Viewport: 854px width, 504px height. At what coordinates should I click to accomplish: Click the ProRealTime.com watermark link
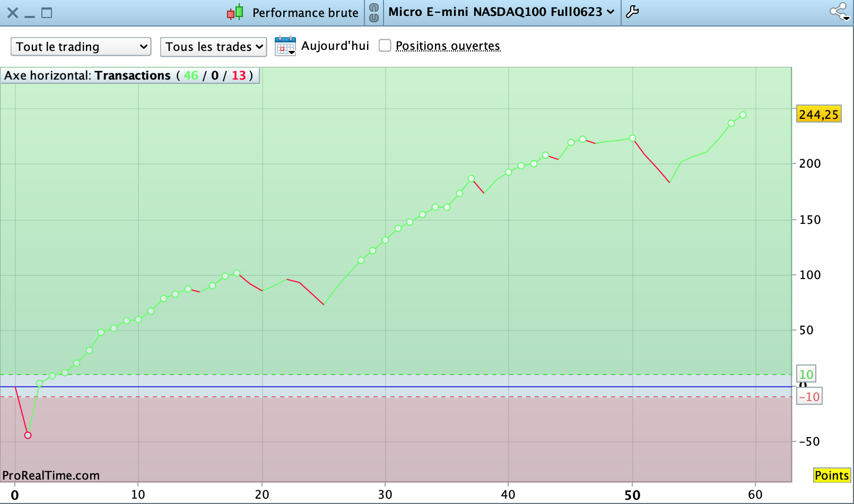[51, 475]
